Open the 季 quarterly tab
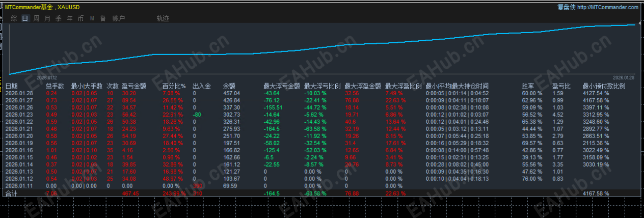 pos(59,18)
